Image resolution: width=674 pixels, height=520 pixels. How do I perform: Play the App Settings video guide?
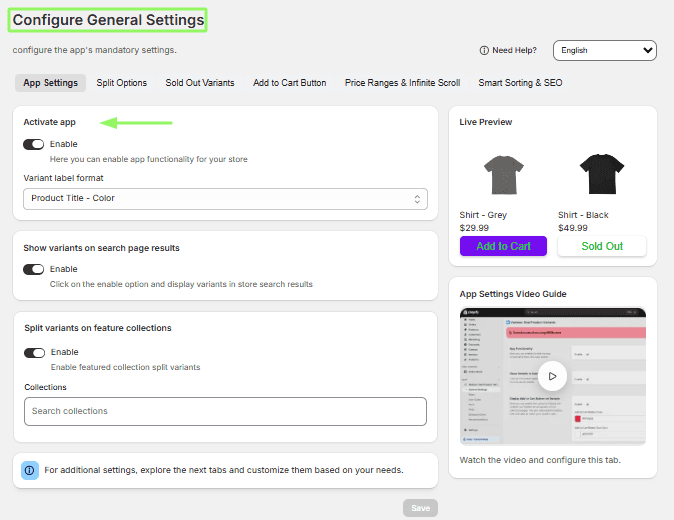pos(552,376)
